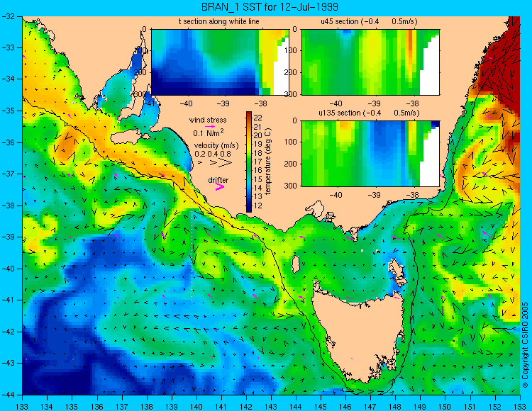Click the 'drifter' legend label

coord(218,180)
